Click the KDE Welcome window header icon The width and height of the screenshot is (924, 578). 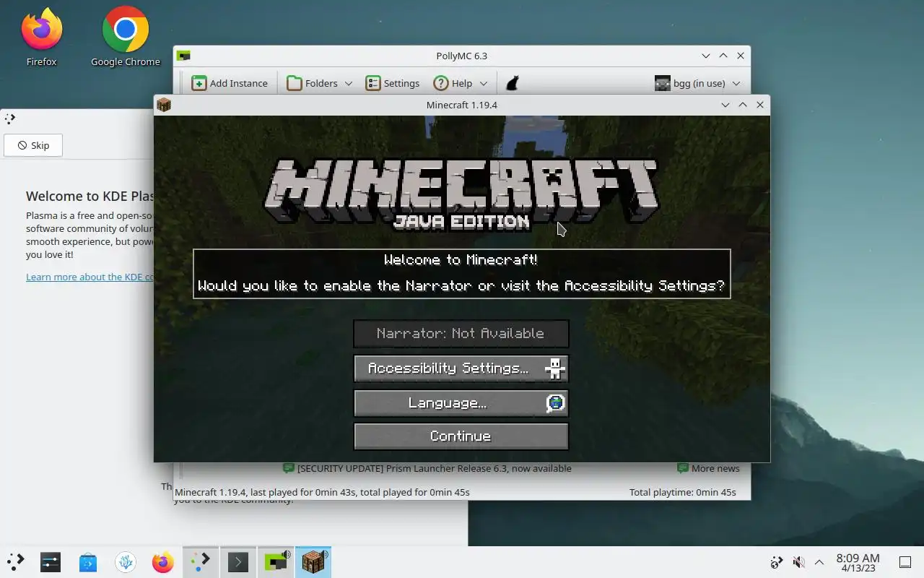point(10,119)
